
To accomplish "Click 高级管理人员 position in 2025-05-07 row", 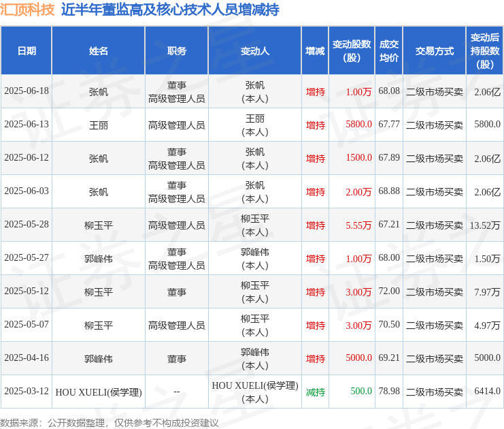I will pyautogui.click(x=176, y=325).
